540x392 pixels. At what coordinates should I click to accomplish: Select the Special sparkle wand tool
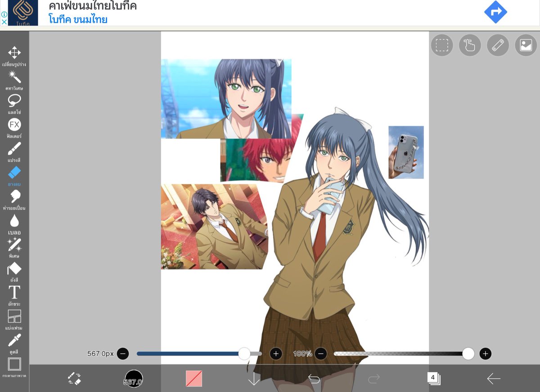(x=14, y=248)
